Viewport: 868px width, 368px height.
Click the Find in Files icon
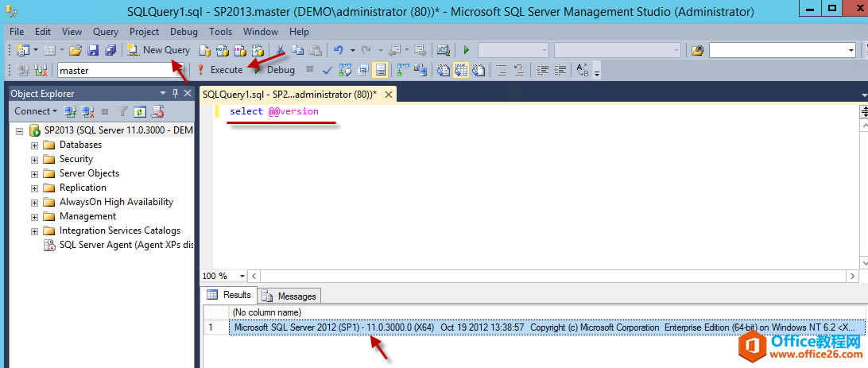(x=698, y=50)
